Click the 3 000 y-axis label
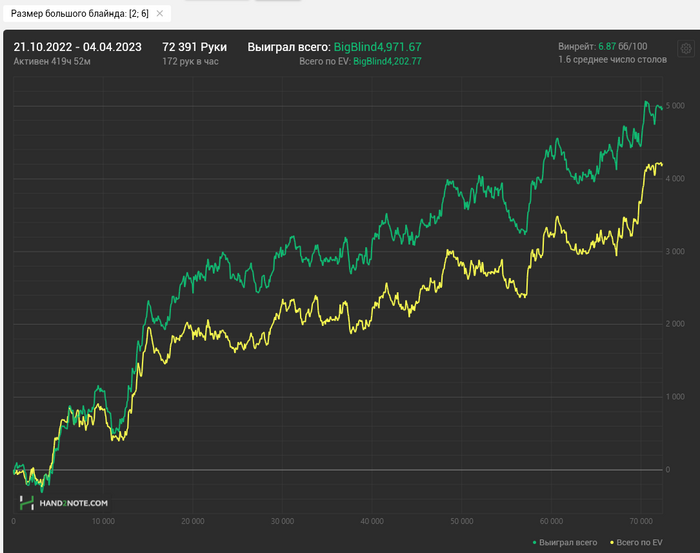The height and width of the screenshot is (553, 700). (x=675, y=251)
